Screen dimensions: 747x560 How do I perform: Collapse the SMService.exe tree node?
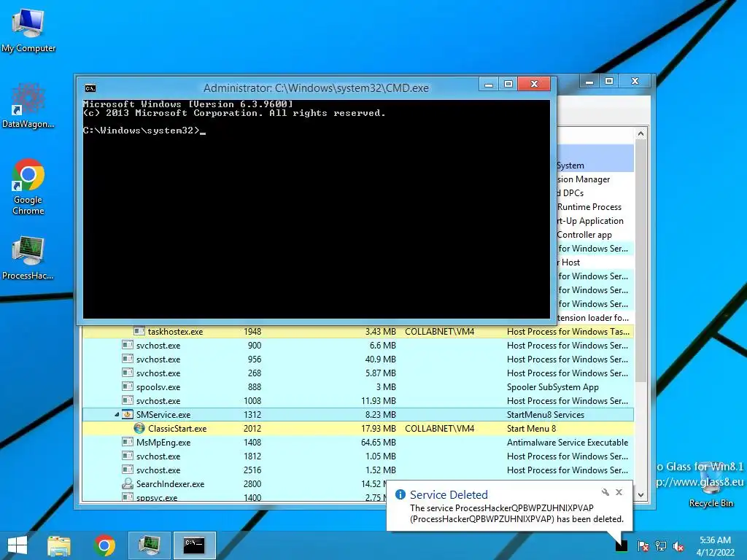(x=117, y=415)
